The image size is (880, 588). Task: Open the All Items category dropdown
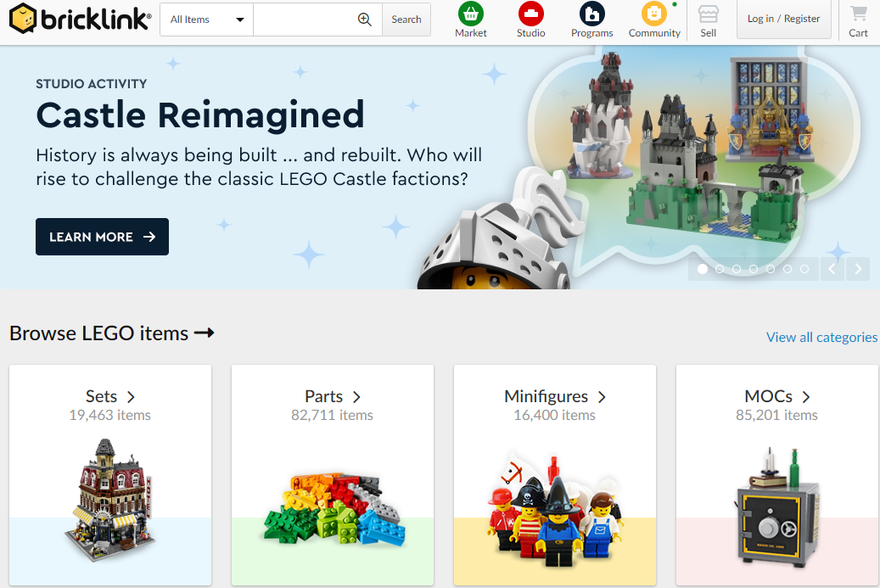[x=206, y=20]
